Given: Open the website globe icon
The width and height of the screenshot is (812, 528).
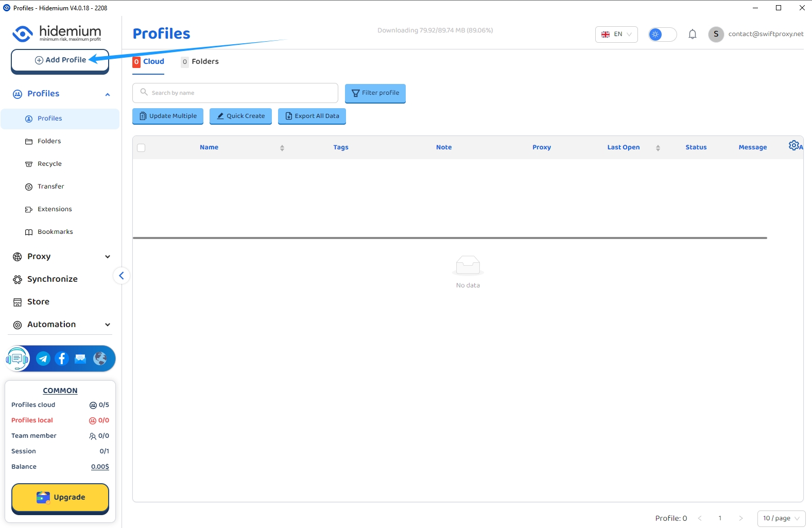Looking at the screenshot, I should 100,359.
